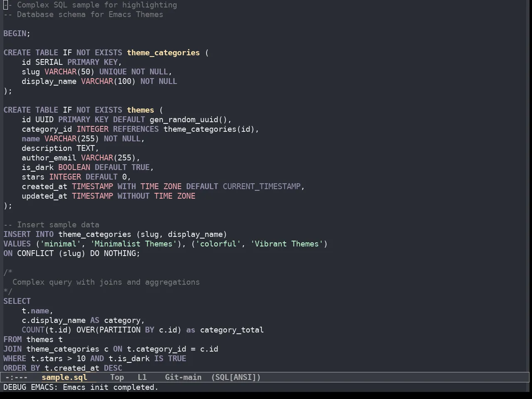Screen dimensions: 532x399
Task: Click 'id SERIAL PRIMARY KEY' line
Action: pyautogui.click(x=72, y=62)
